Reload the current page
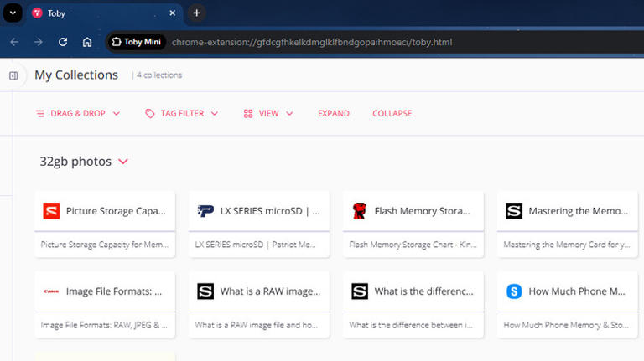 (63, 42)
